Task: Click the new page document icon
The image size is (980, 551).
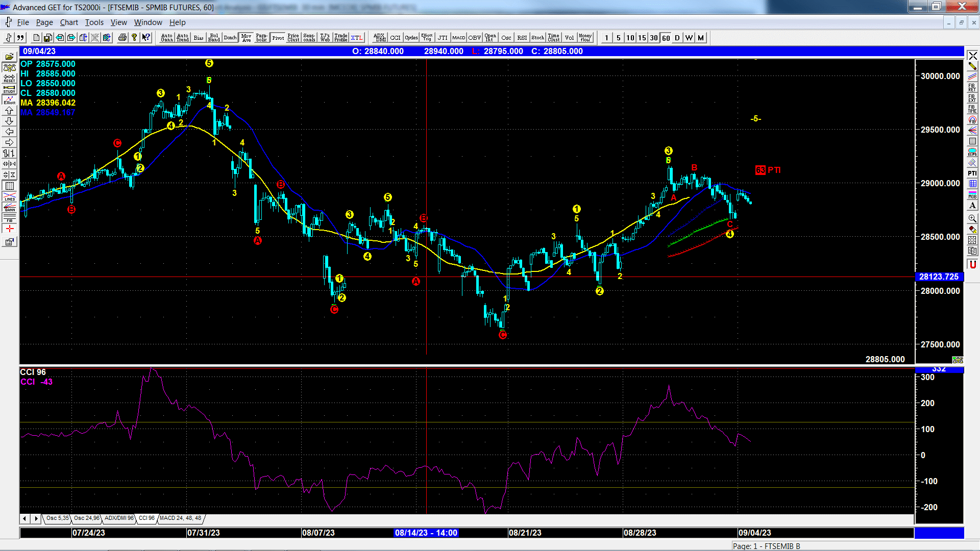Action: coord(36,38)
